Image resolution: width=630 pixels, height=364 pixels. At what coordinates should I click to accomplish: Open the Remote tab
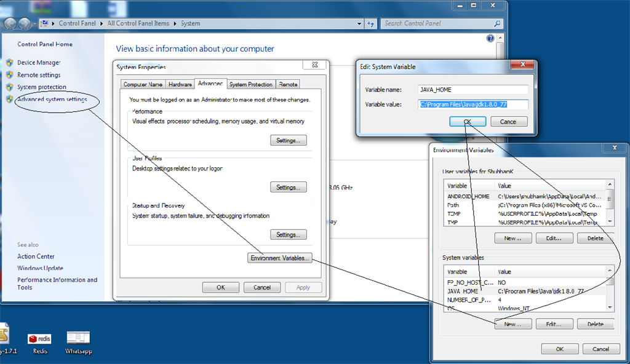point(288,84)
